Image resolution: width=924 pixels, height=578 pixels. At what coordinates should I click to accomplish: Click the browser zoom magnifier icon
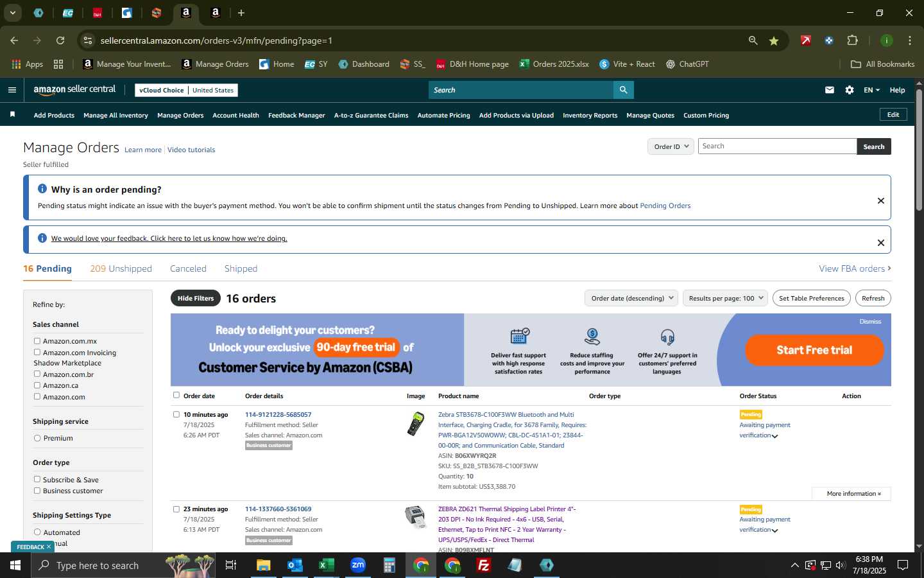coord(753,40)
